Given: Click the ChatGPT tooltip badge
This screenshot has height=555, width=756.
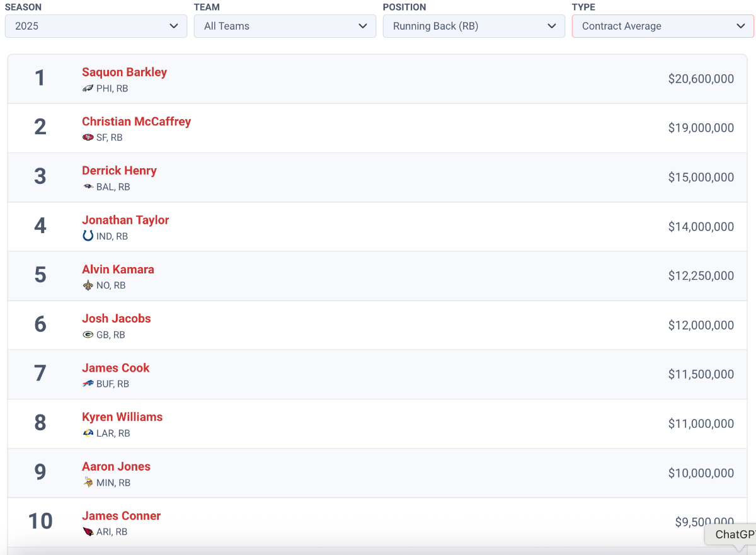Looking at the screenshot, I should tap(734, 535).
